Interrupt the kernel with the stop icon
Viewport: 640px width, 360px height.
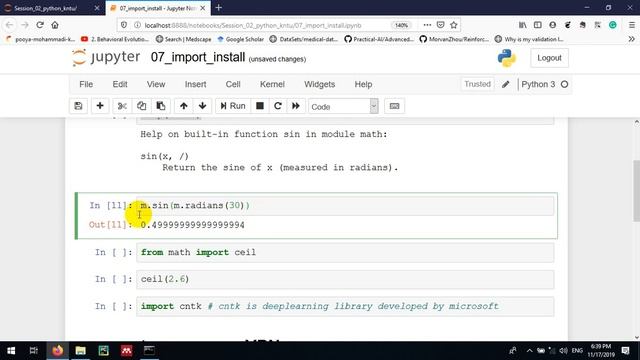pos(260,106)
